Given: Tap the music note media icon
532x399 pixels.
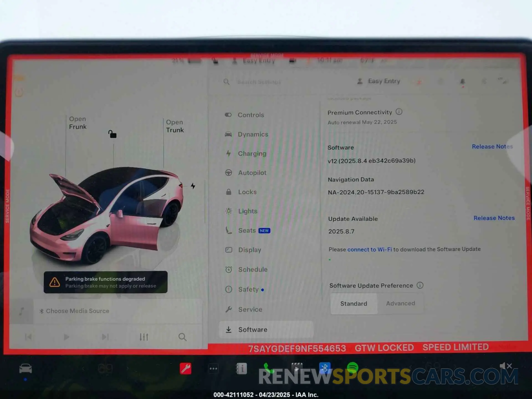Looking at the screenshot, I should (x=22, y=311).
